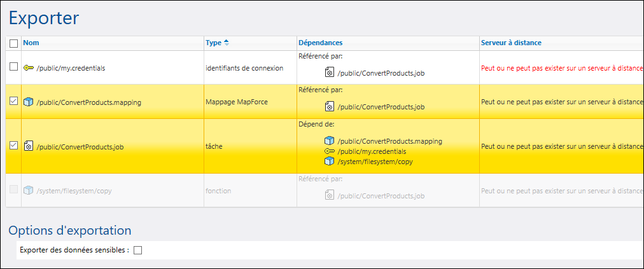The image size is (644, 269).
Task: Toggle the select-all checkbox in table header
Action: [14, 43]
